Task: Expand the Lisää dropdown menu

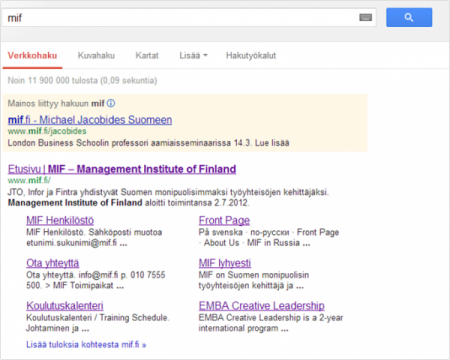Action: [193, 55]
